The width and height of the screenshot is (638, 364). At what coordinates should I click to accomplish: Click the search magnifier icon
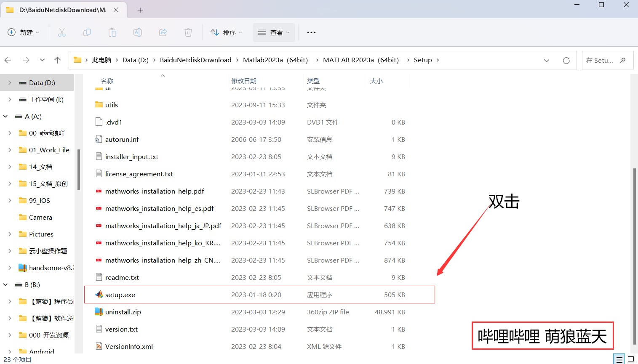[623, 60]
